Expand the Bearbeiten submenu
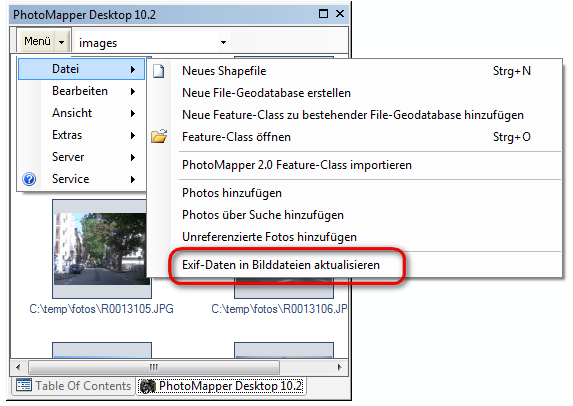The width and height of the screenshot is (573, 406). click(81, 91)
